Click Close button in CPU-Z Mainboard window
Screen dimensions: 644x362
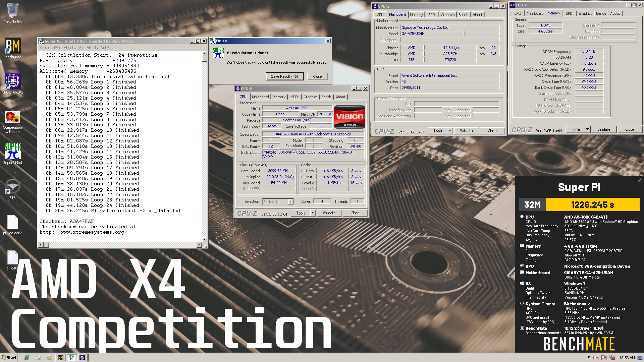point(492,131)
